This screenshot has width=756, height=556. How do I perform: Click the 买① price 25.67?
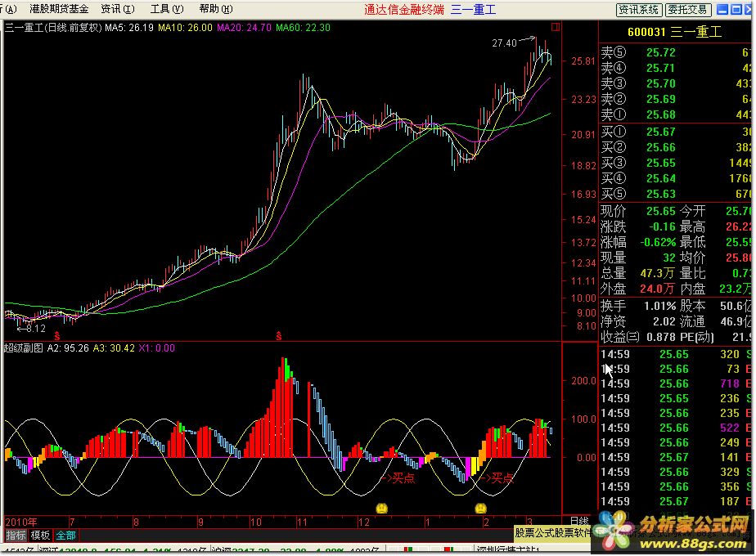(660, 132)
